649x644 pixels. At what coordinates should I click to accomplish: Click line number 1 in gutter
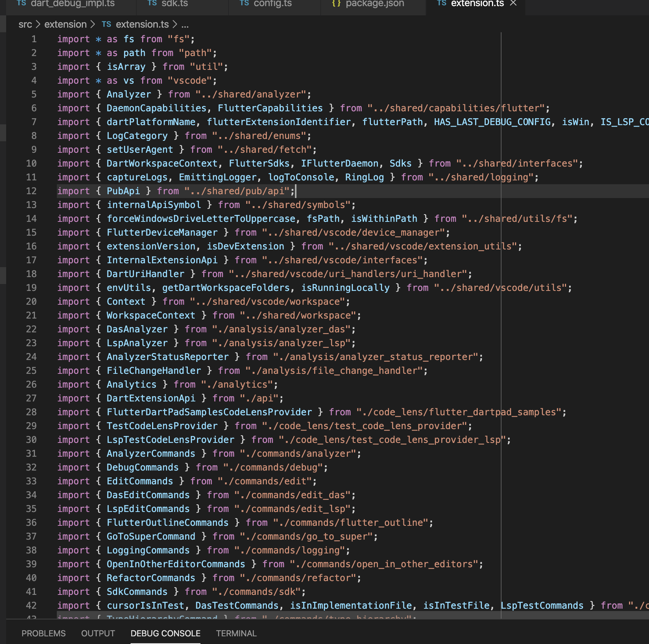pyautogui.click(x=34, y=39)
